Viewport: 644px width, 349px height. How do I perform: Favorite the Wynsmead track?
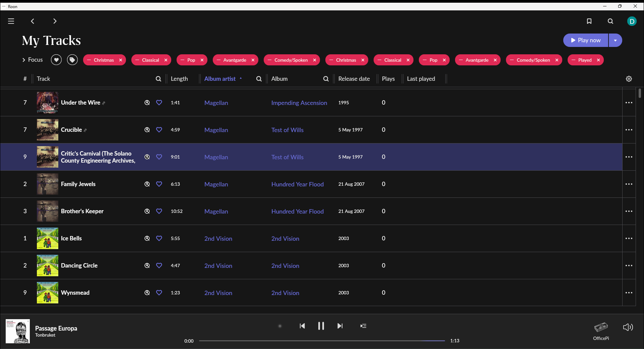159,293
